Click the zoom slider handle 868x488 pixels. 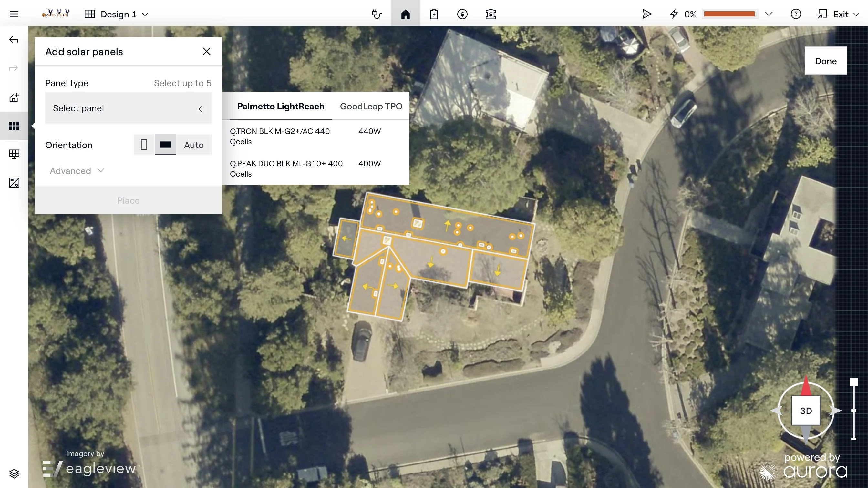tap(853, 382)
